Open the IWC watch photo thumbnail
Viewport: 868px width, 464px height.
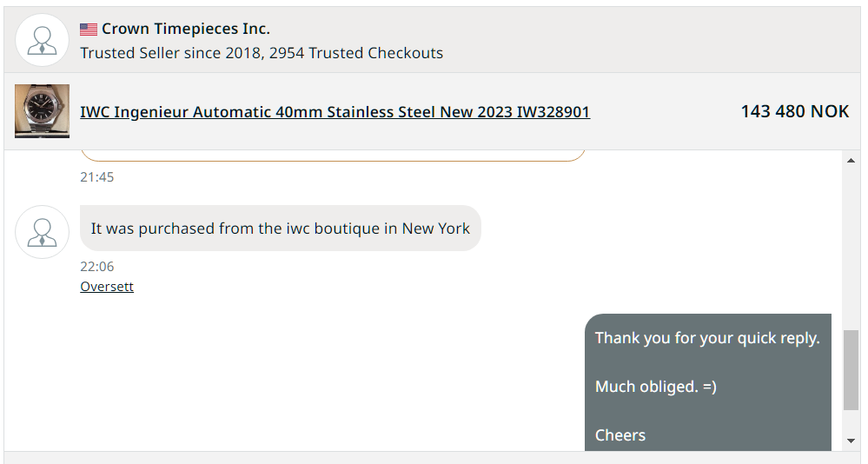[42, 111]
